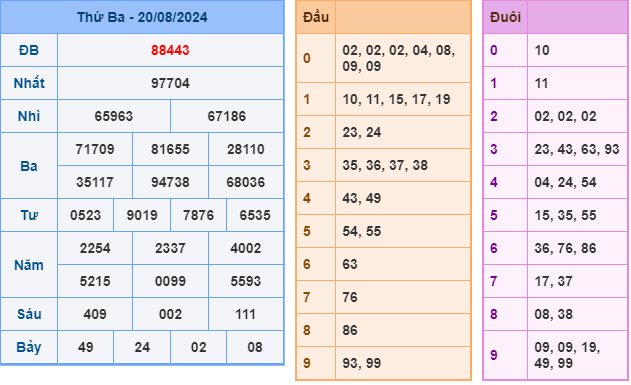This screenshot has height=385, width=631.
Task: Click the 'Năm' prize row label
Action: pyautogui.click(x=29, y=265)
